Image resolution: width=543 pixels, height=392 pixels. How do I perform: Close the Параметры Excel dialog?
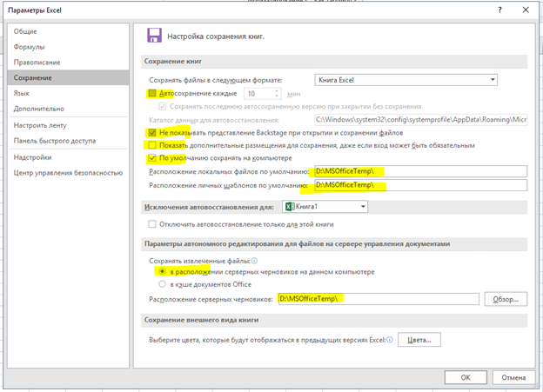pyautogui.click(x=526, y=10)
